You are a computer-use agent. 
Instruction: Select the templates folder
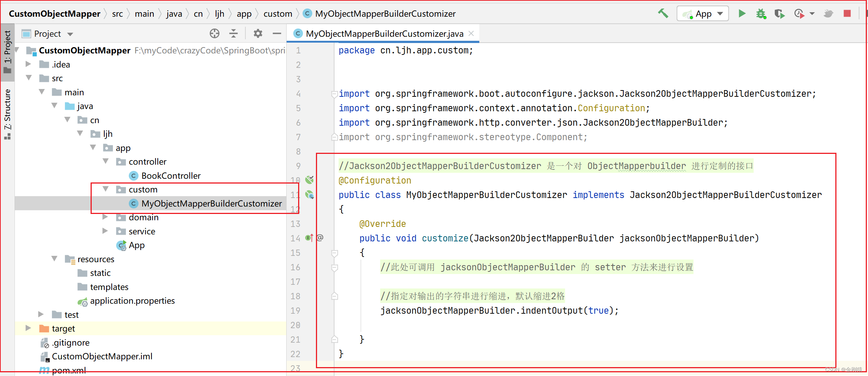tap(103, 287)
